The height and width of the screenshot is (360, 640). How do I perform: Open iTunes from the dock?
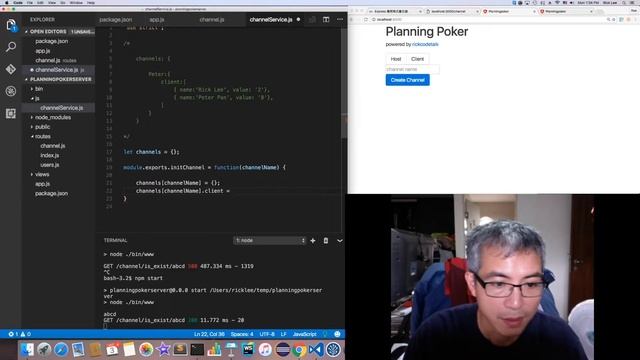[x=265, y=349]
